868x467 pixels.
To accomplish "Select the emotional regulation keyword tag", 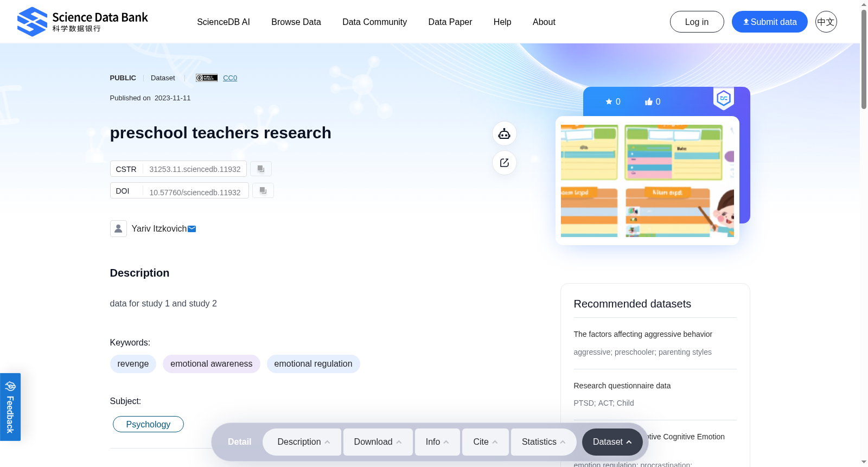I will pos(314,364).
